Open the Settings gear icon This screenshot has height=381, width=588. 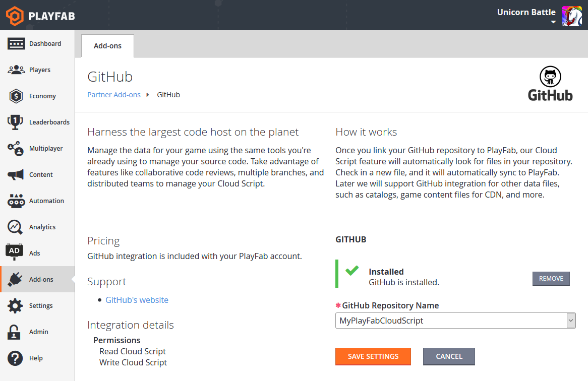[x=15, y=306]
